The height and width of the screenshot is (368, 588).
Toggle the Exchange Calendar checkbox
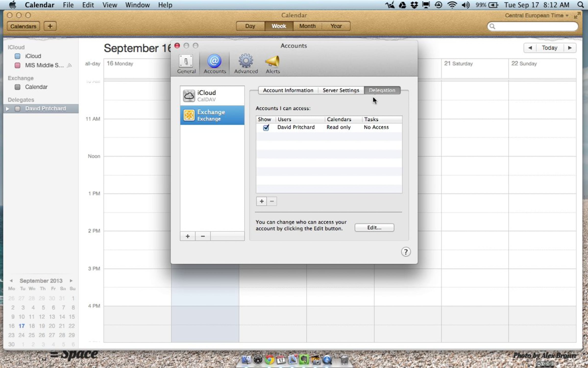tap(17, 87)
